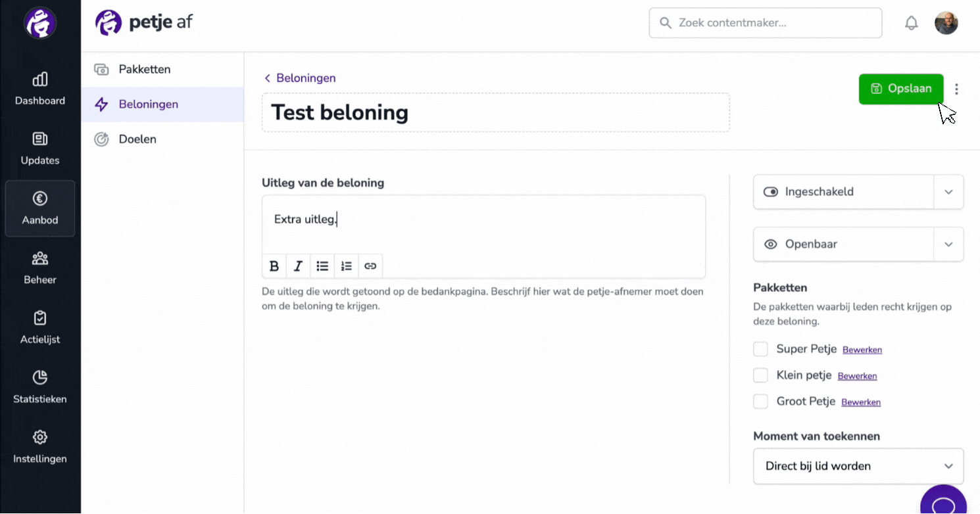Check the Klein petje package

760,375
